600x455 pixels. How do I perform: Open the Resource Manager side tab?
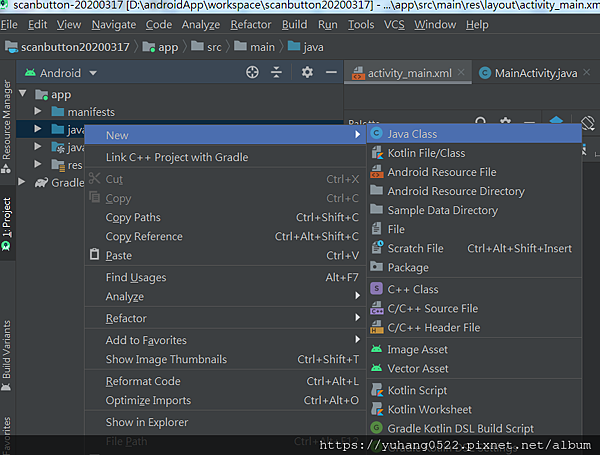[x=7, y=126]
